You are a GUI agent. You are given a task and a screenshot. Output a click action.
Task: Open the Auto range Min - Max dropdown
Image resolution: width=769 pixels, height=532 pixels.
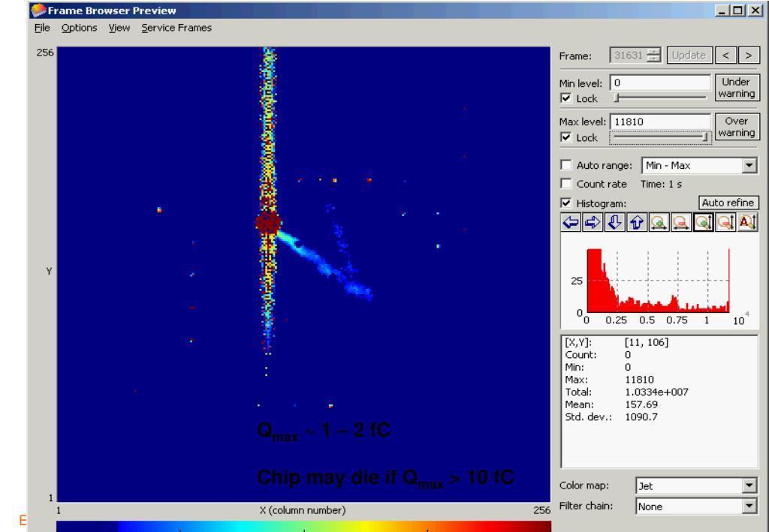tap(748, 165)
